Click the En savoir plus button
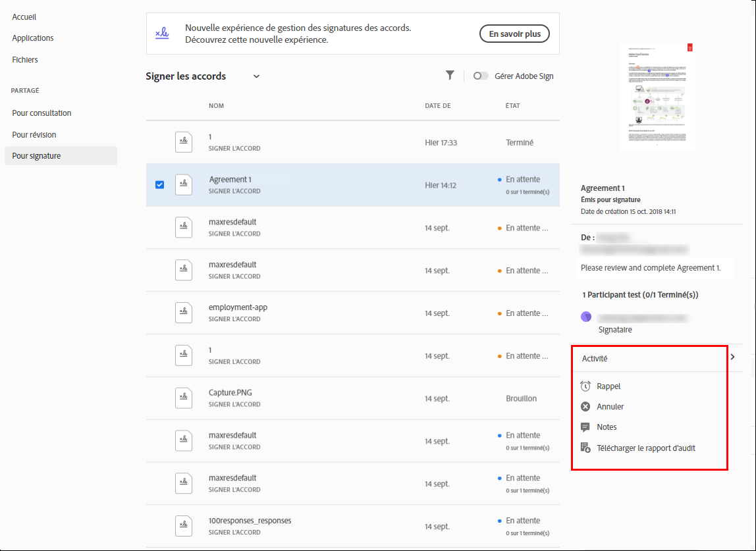Image resolution: width=756 pixels, height=551 pixels. 514,34
